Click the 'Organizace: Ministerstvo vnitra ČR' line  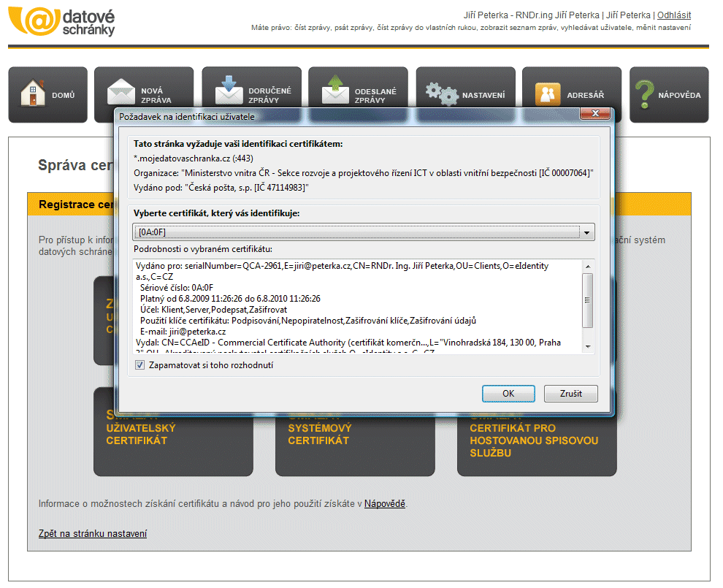[364, 173]
